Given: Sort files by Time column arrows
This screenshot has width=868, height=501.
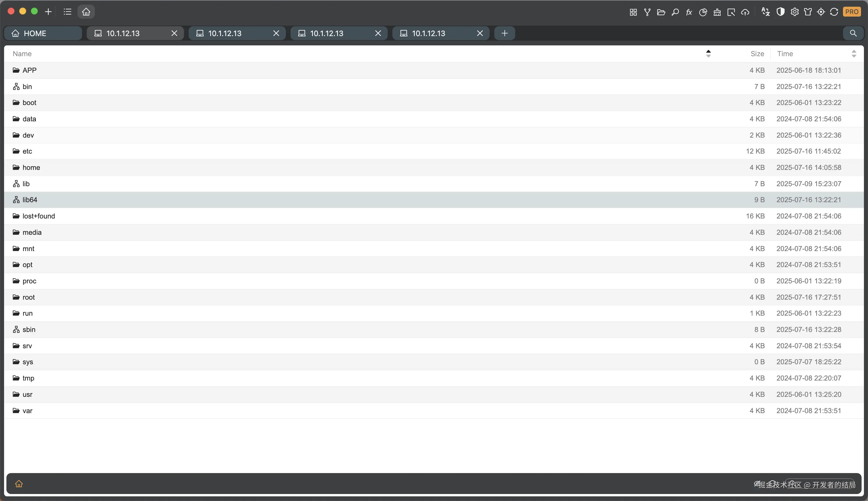Looking at the screenshot, I should (x=853, y=54).
